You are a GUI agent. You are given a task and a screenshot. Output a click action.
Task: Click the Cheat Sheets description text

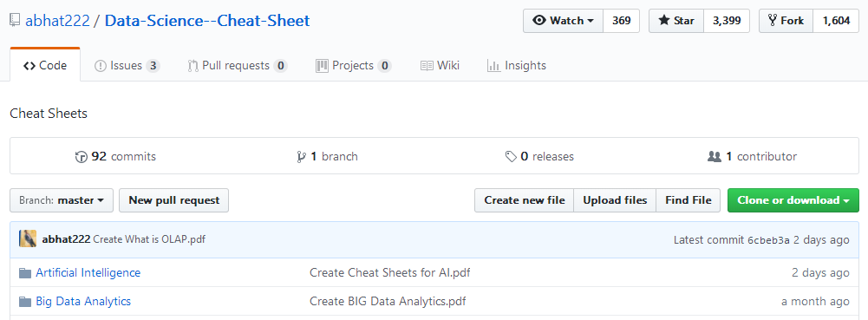[49, 114]
